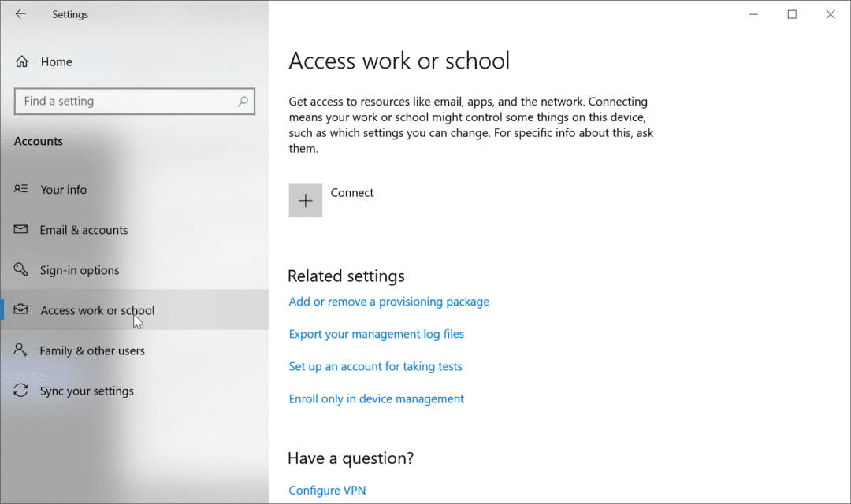The image size is (851, 504).
Task: Select Access work or school in sidebar
Action: 97,309
